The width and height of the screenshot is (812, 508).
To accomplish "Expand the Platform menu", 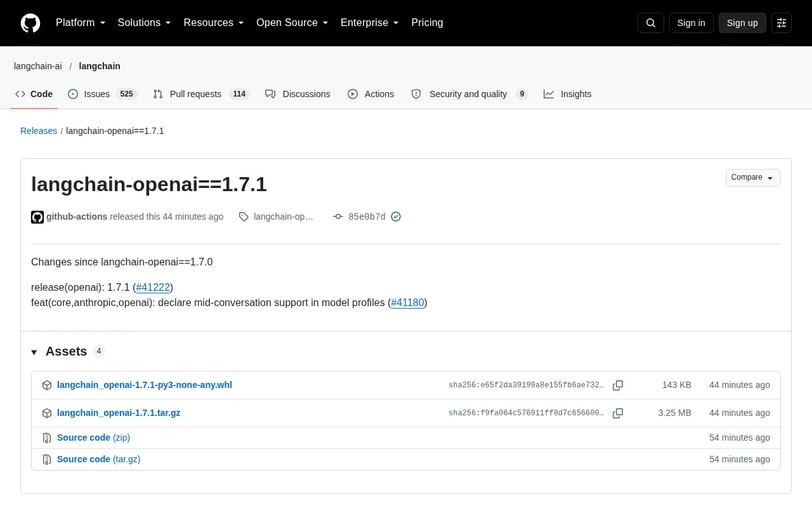I will point(81,23).
